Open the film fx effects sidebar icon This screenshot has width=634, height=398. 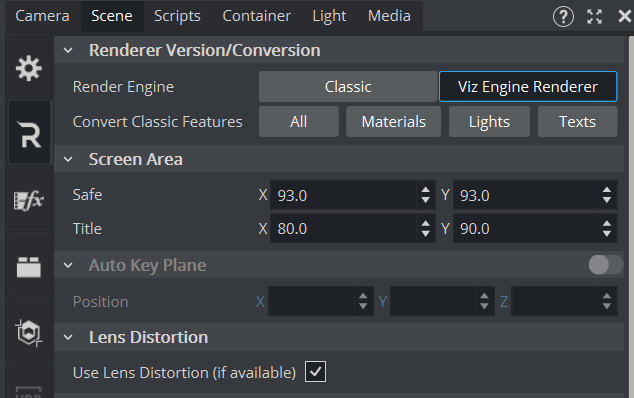(29, 201)
